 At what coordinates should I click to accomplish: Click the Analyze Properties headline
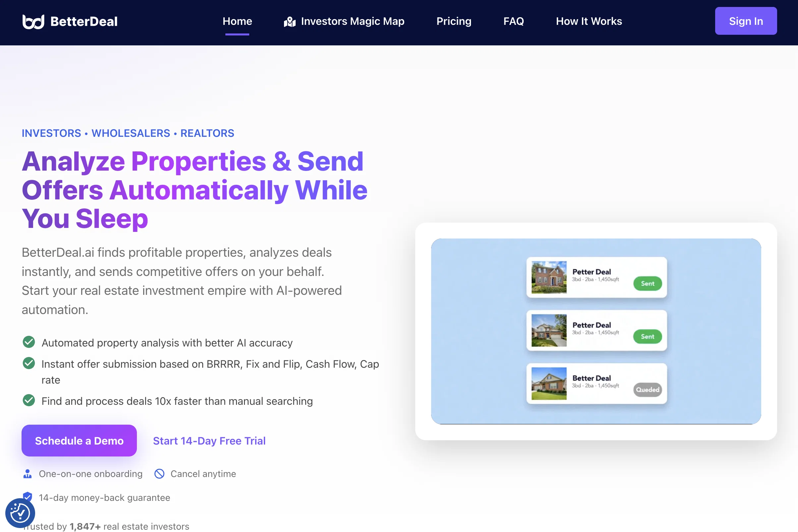(x=195, y=190)
